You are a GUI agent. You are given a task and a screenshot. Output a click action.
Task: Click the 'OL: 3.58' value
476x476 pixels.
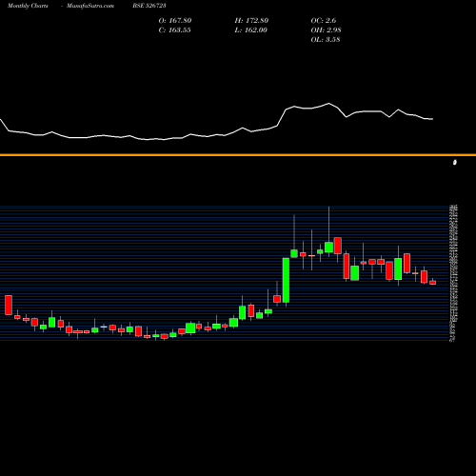coord(326,39)
